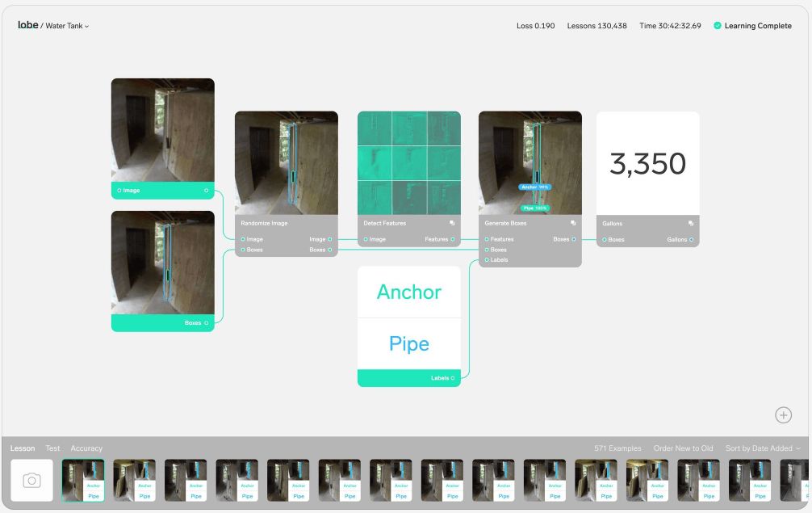Click the Learning Complete checkmark icon
Screen dimensions: 812x513
coord(717,26)
